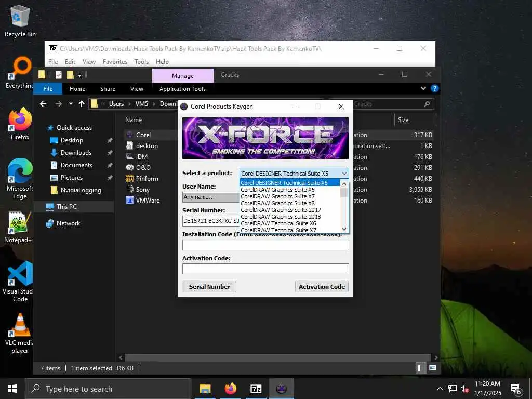Select the Sony file in the list
The height and width of the screenshot is (399, 532).
pos(142,190)
